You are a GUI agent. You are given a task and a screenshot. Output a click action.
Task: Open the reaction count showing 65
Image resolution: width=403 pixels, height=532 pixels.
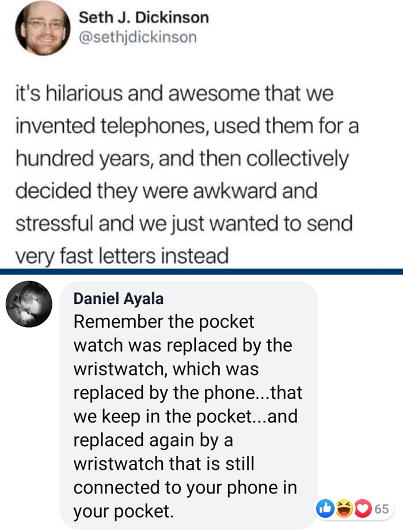point(381,509)
